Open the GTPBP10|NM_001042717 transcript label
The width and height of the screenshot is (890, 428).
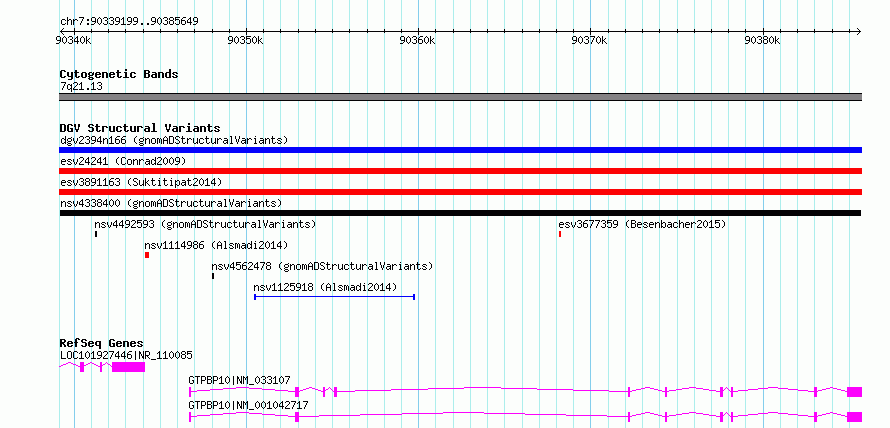[x=249, y=405]
